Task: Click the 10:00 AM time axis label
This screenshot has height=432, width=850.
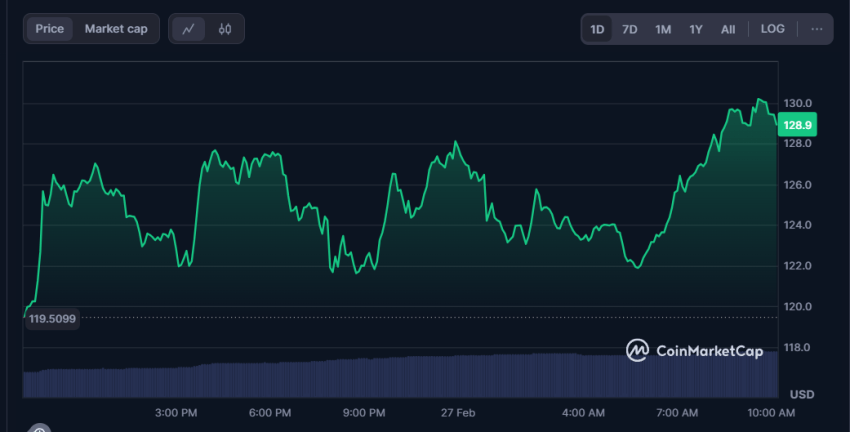Action: click(771, 412)
